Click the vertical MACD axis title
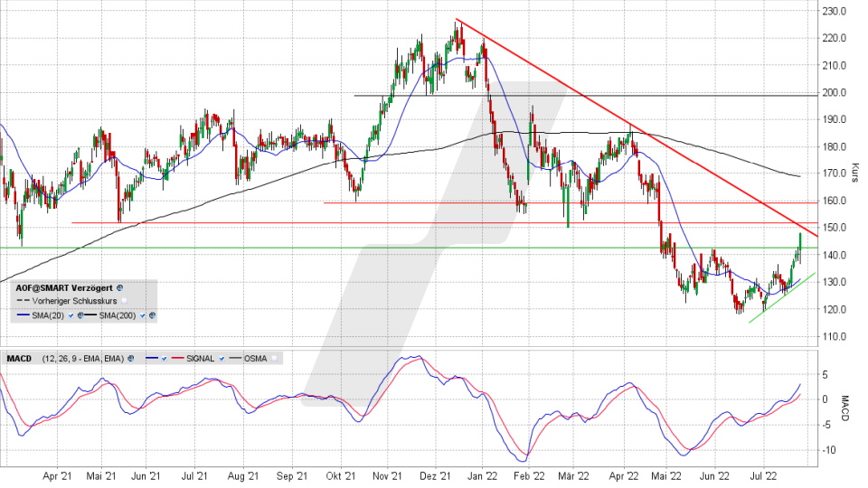Image resolution: width=868 pixels, height=488 pixels. (x=844, y=408)
